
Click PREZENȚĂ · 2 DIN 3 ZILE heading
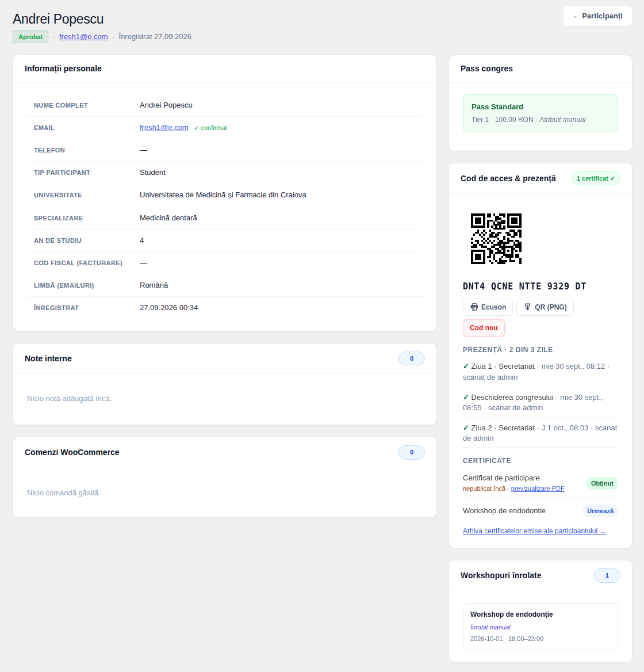pyautogui.click(x=508, y=350)
